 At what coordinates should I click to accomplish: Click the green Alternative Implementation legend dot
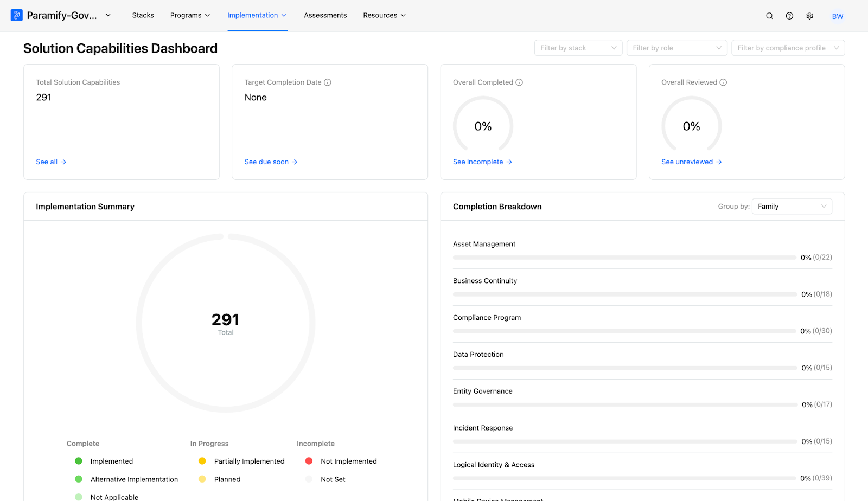click(x=79, y=479)
